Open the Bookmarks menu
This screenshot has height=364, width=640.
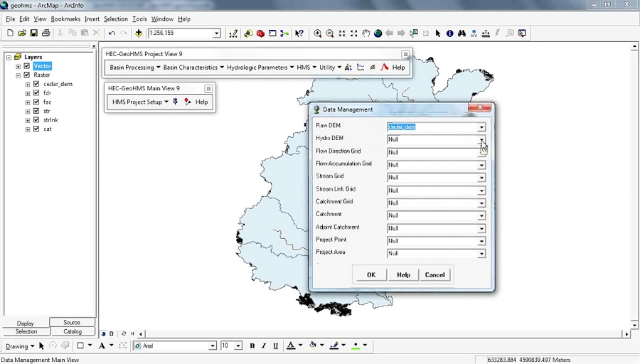click(65, 19)
